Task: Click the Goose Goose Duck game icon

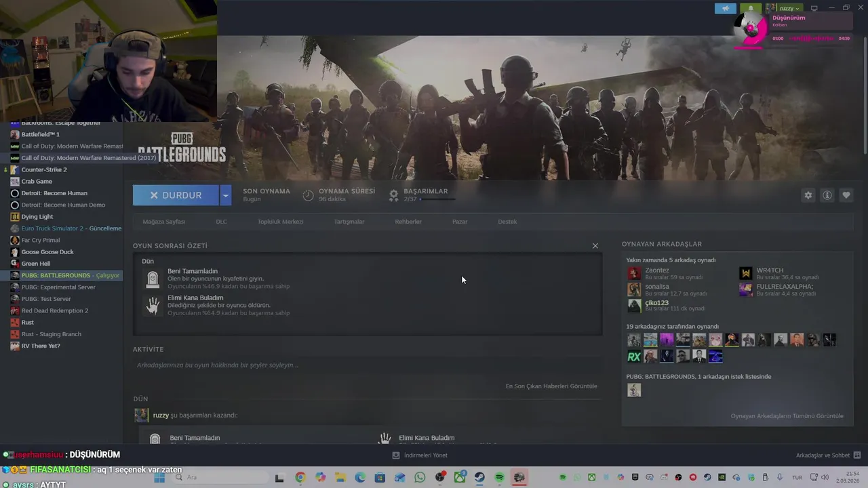Action: click(x=15, y=252)
